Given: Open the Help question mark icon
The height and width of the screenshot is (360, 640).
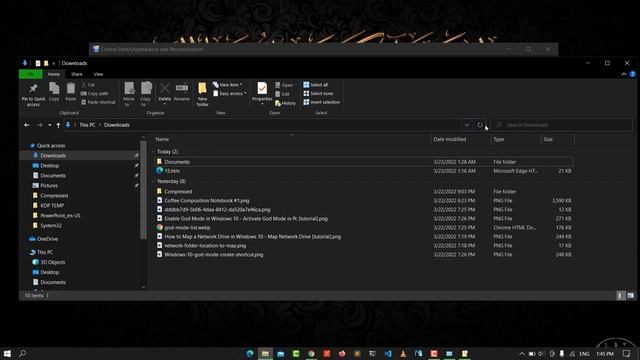Looking at the screenshot, I should tap(633, 74).
